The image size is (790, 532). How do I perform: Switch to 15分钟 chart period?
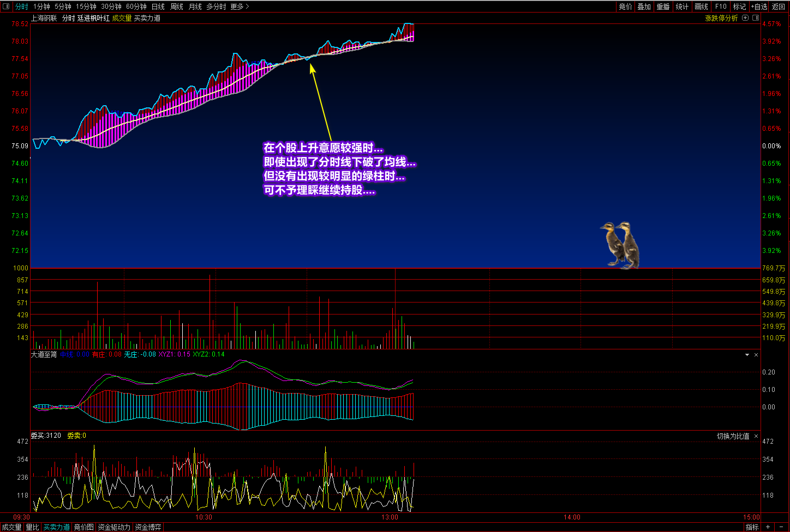[x=86, y=7]
